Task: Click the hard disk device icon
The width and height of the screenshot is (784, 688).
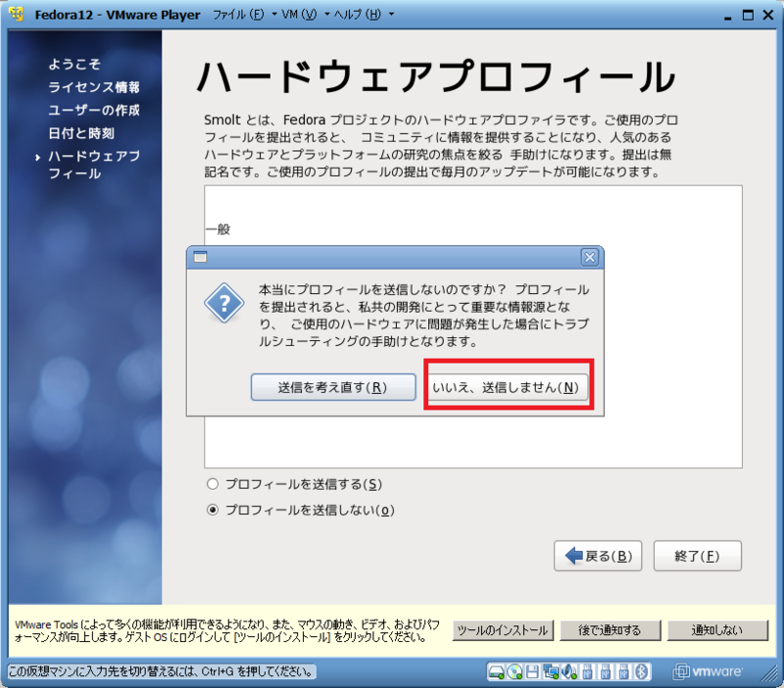Action: 496,672
